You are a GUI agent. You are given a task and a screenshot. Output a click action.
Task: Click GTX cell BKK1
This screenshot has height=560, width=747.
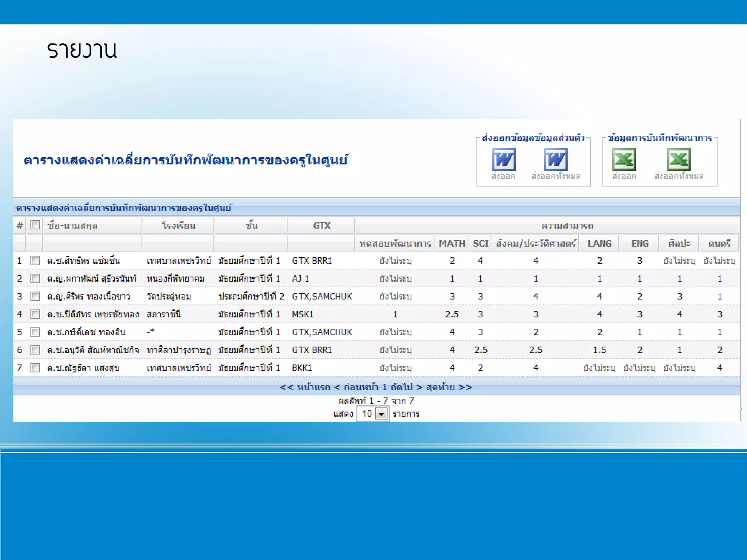[302, 368]
